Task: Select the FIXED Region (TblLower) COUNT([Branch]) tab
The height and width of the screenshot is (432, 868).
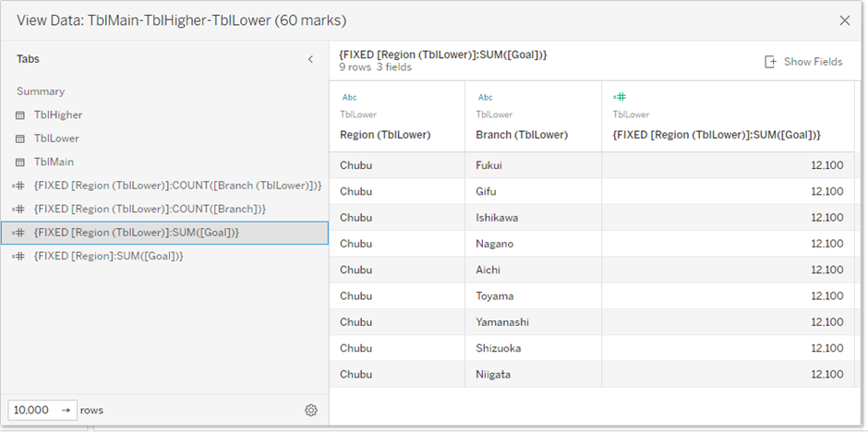Action: 150,210
